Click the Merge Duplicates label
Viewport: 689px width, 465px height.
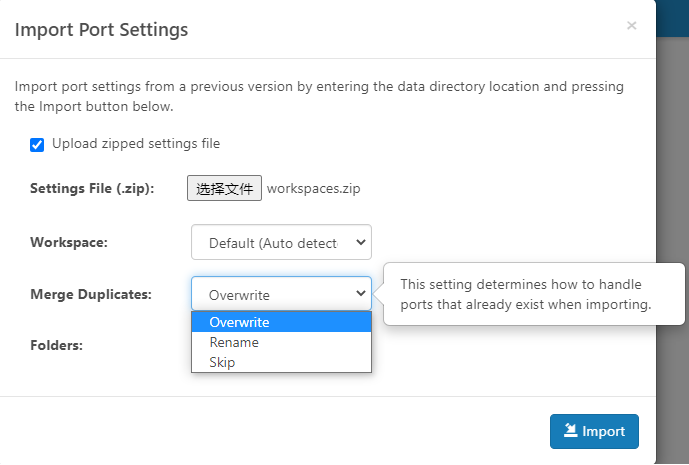(91, 294)
